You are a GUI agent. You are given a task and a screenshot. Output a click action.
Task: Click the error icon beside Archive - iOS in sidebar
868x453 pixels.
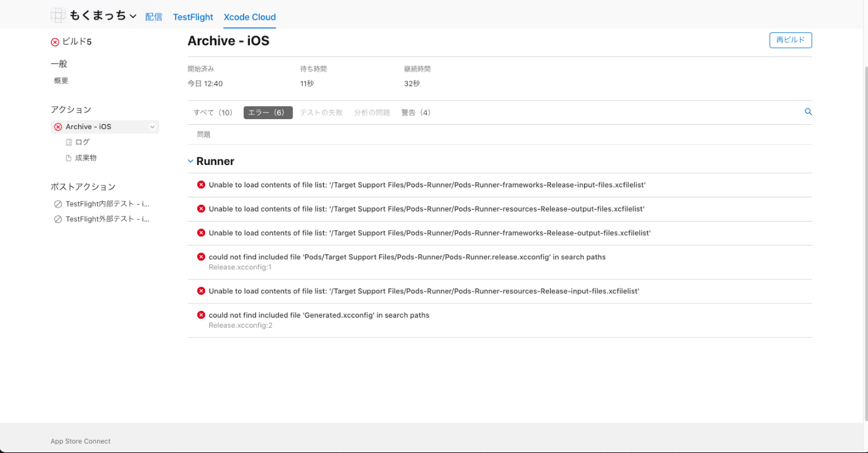(58, 127)
